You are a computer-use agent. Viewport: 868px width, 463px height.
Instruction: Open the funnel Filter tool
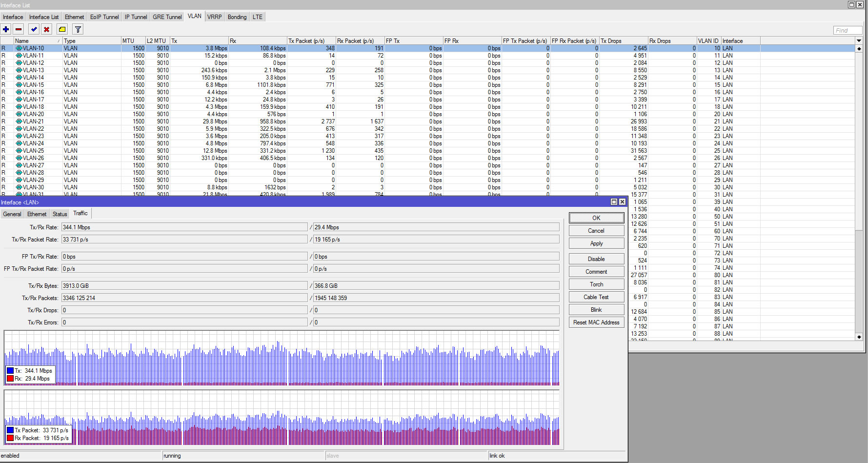(x=78, y=29)
